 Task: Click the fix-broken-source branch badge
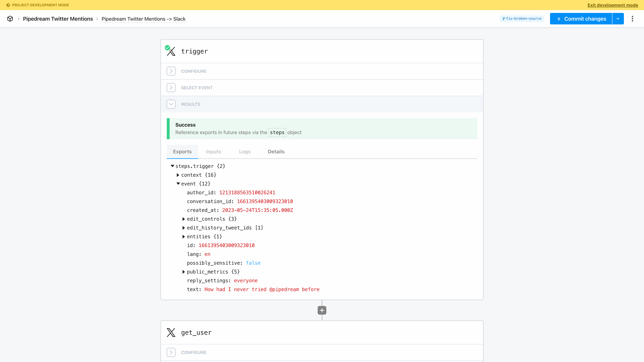[522, 19]
